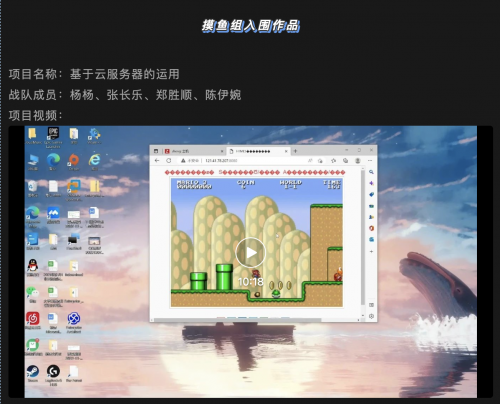Viewport: 500px width, 404px height.
Task: Click the Edge sidebar Office icon
Action: tap(371, 228)
